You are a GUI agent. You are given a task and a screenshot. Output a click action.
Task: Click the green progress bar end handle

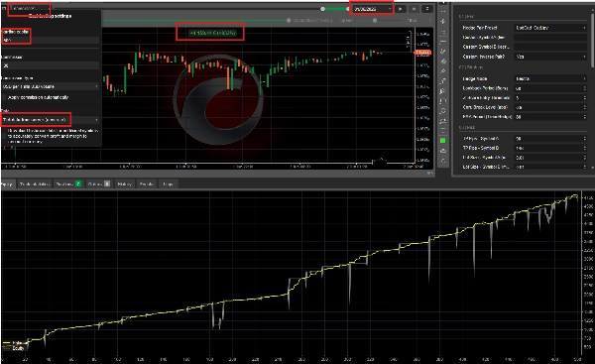[289, 20]
